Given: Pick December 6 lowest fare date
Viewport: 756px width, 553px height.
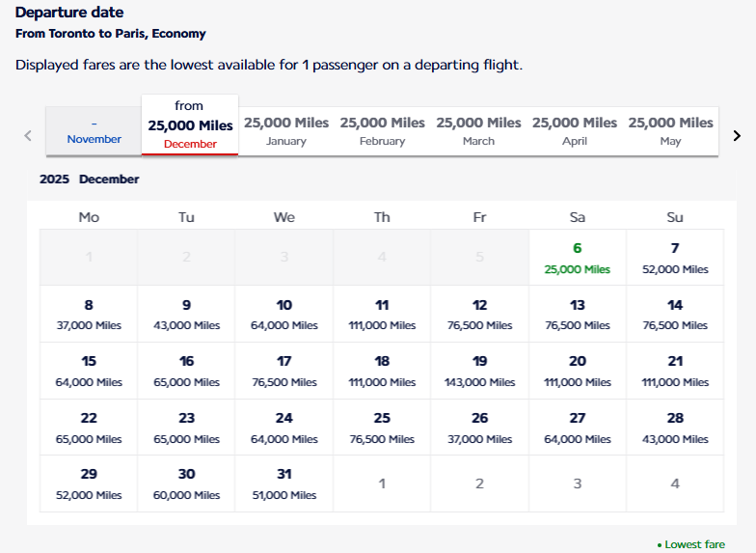Looking at the screenshot, I should coord(577,258).
